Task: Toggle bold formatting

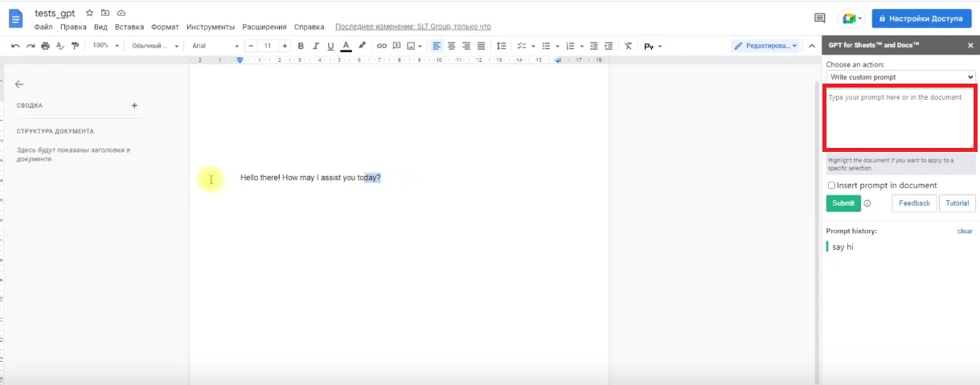Action: tap(301, 46)
